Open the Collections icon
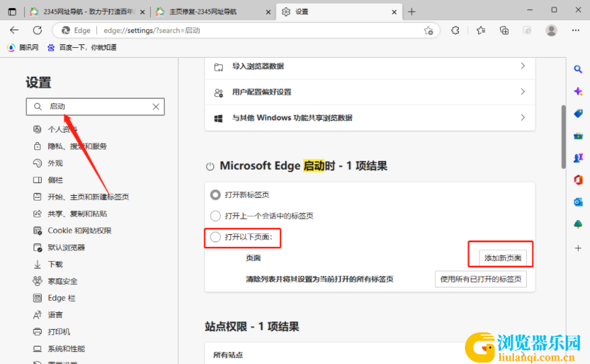 504,30
